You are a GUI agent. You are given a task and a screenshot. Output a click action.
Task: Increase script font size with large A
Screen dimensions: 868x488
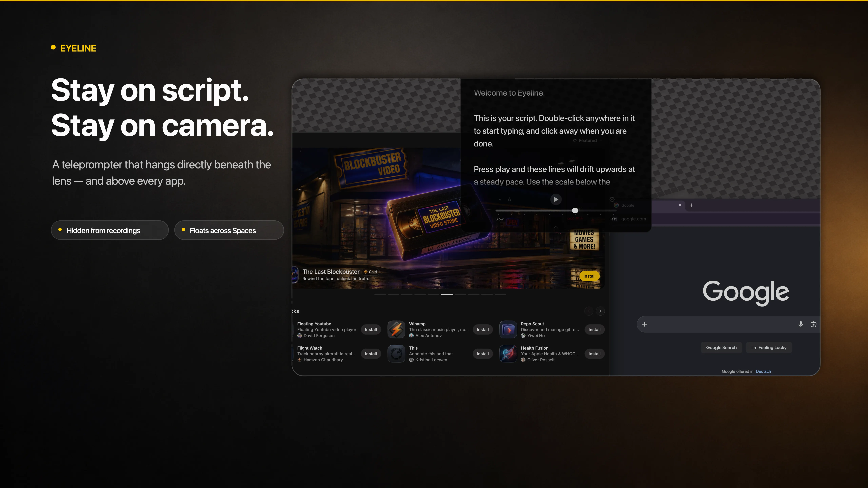(x=509, y=200)
